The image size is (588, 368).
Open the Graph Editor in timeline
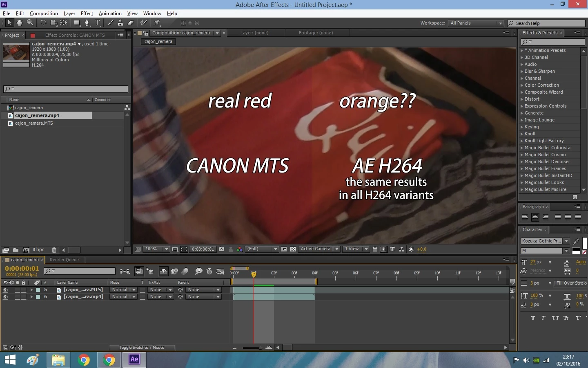(220, 271)
